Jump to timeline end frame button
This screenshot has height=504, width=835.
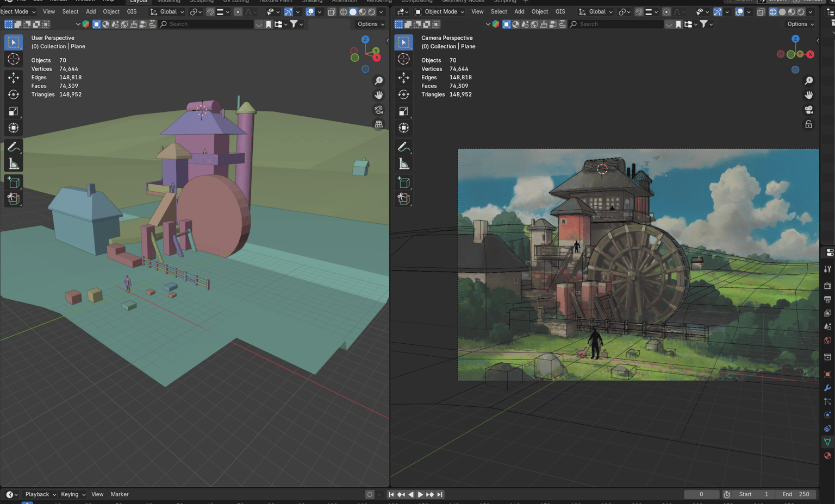(440, 494)
